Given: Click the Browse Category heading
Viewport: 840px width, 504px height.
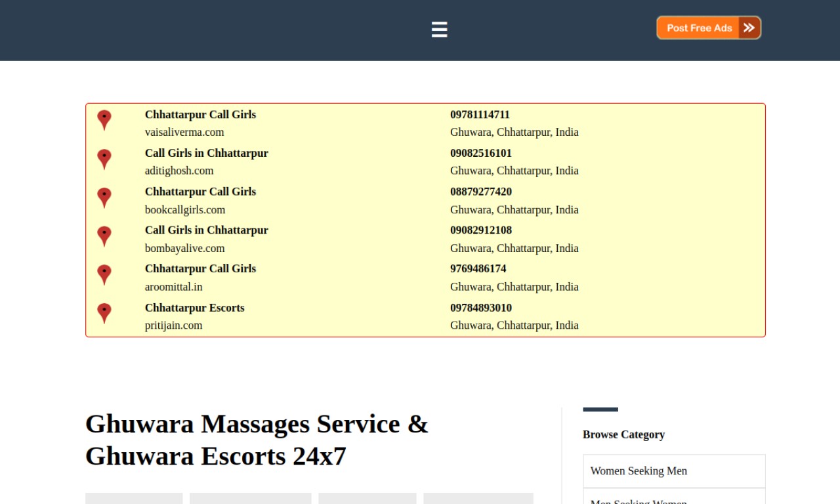Looking at the screenshot, I should coord(623,434).
